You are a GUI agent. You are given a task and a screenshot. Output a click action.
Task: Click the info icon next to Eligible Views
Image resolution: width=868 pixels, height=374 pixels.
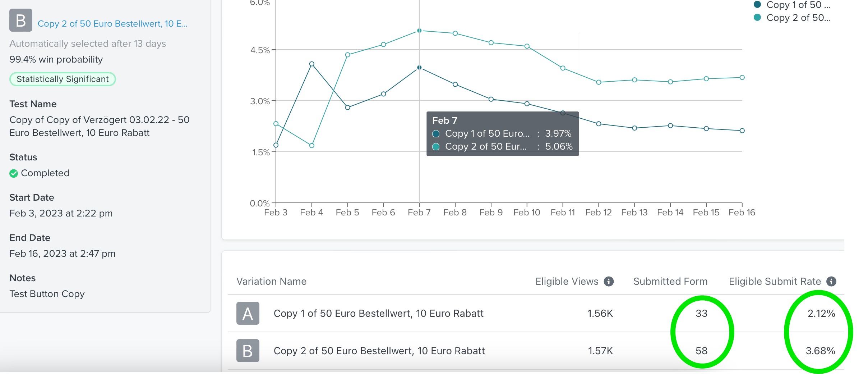point(609,281)
